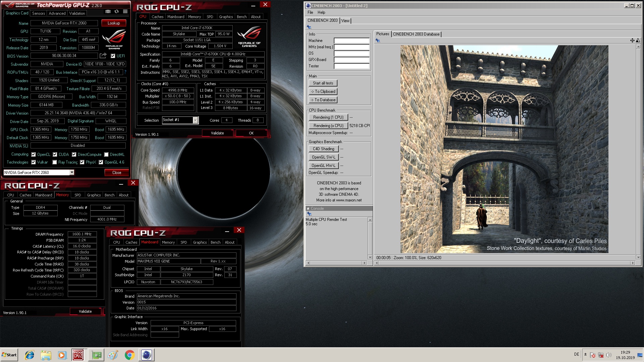Open Google Chrome from the taskbar
Viewport: 644px width, 362px height.
(x=129, y=355)
